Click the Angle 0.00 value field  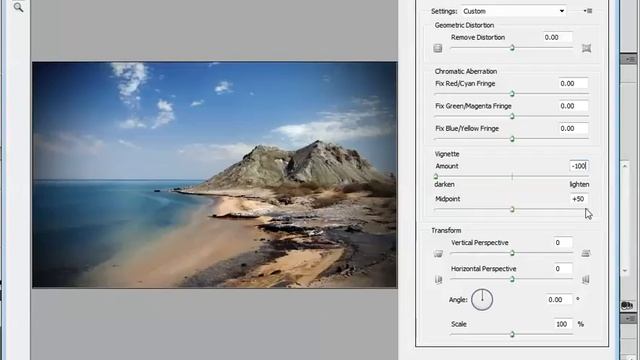[558, 300]
